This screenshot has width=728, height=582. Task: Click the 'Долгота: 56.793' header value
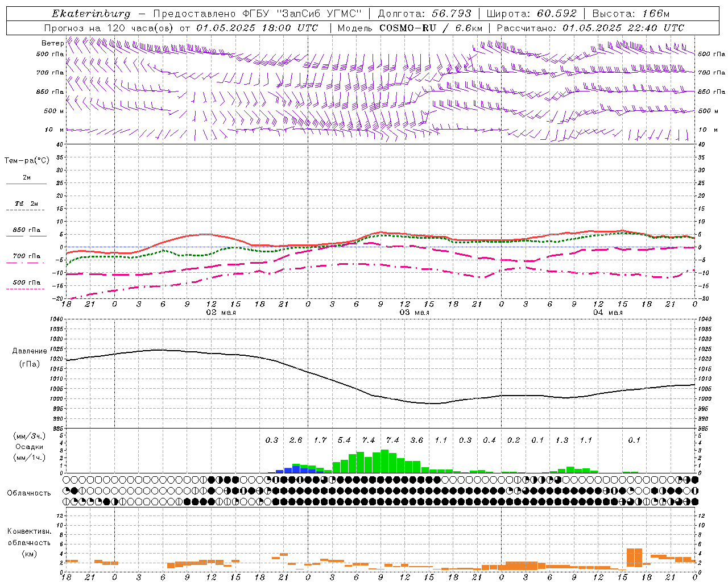pyautogui.click(x=424, y=14)
